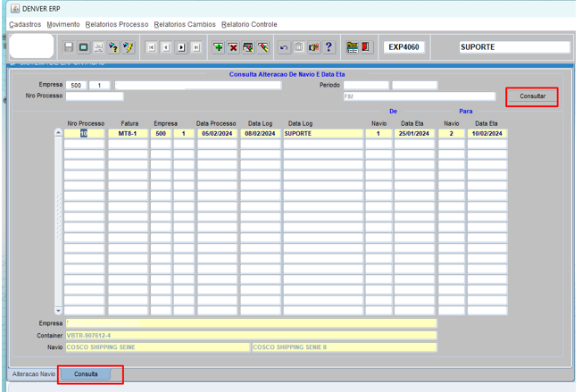Viewport: 582px width, 392px height.
Task: Click the Navio field COSCO SHIPPING SEINE
Action: click(158, 347)
